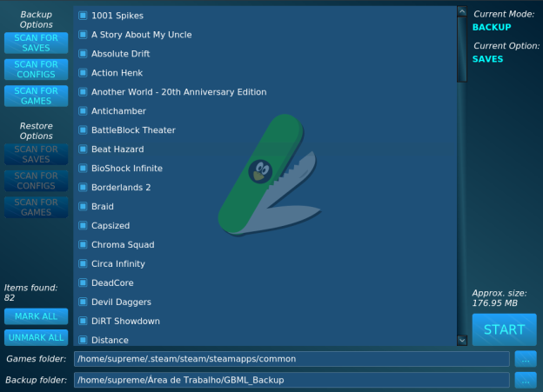The height and width of the screenshot is (392, 543).
Task: Click the scrollbar down arrow
Action: 462,340
